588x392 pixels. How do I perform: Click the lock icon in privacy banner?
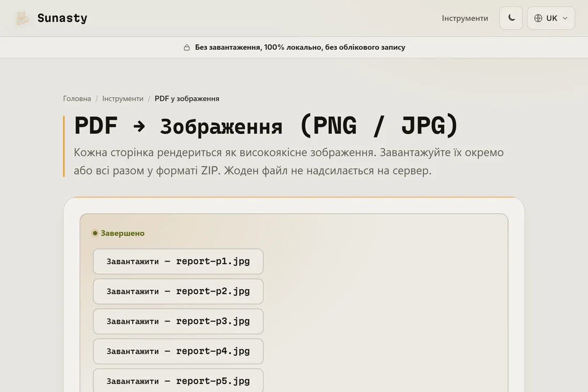tap(187, 47)
